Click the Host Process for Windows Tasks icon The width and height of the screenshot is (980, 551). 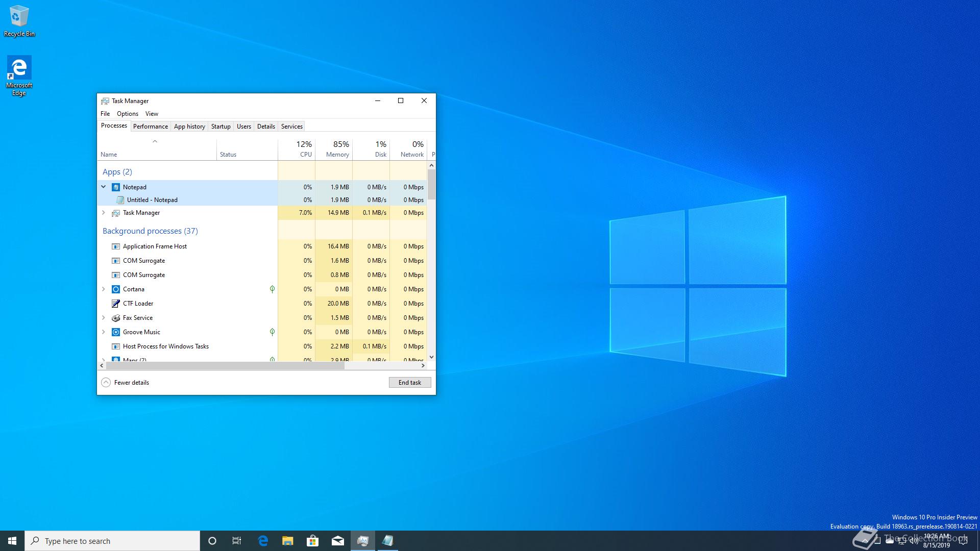click(116, 346)
